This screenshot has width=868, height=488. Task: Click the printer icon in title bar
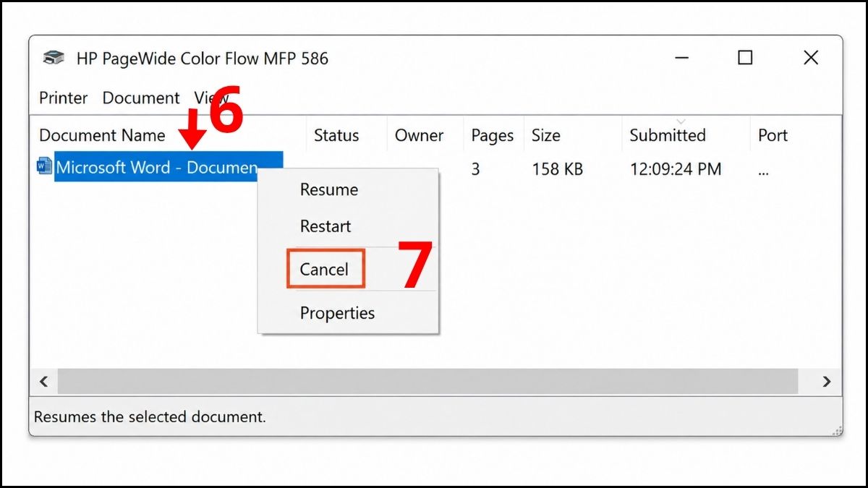[54, 58]
